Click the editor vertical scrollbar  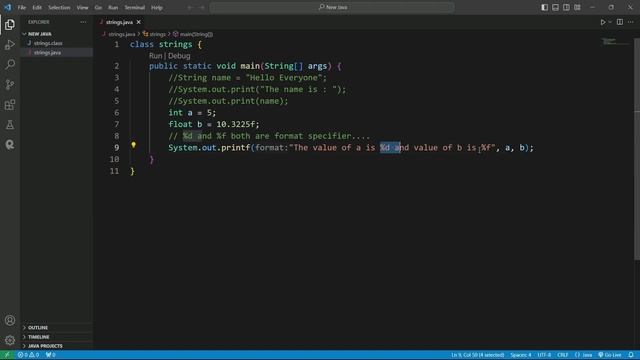click(637, 149)
